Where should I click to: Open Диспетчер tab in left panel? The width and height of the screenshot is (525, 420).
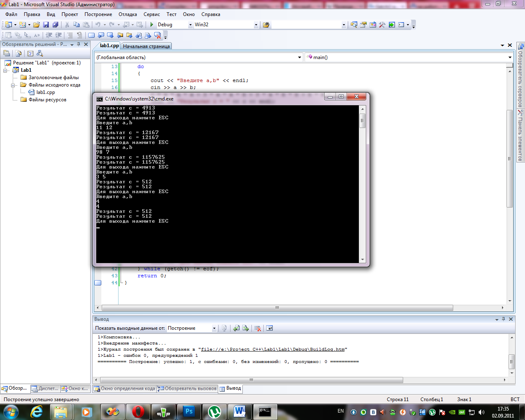(45, 388)
